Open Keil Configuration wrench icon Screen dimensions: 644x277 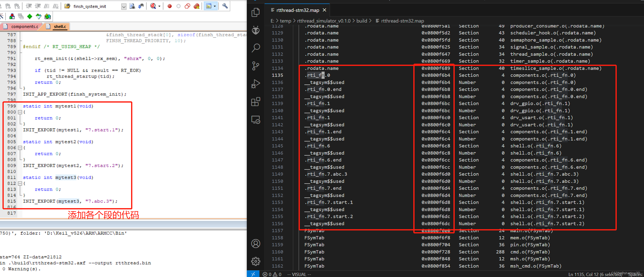click(x=225, y=6)
